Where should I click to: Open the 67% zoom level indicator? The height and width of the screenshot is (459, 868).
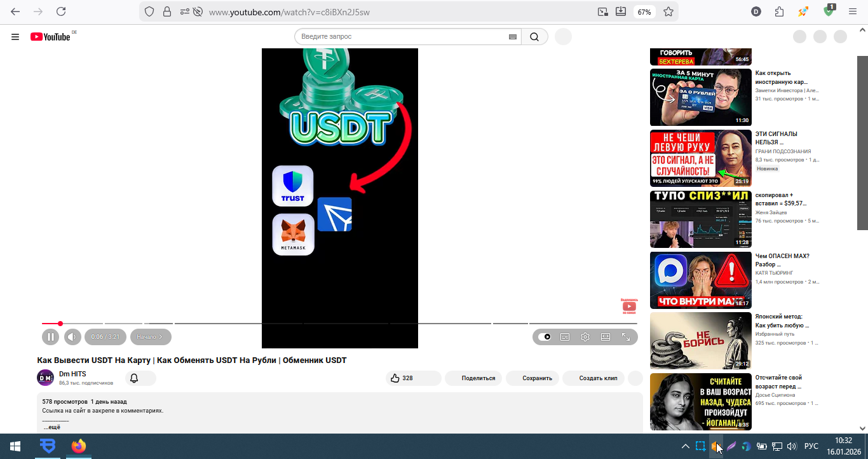click(644, 11)
